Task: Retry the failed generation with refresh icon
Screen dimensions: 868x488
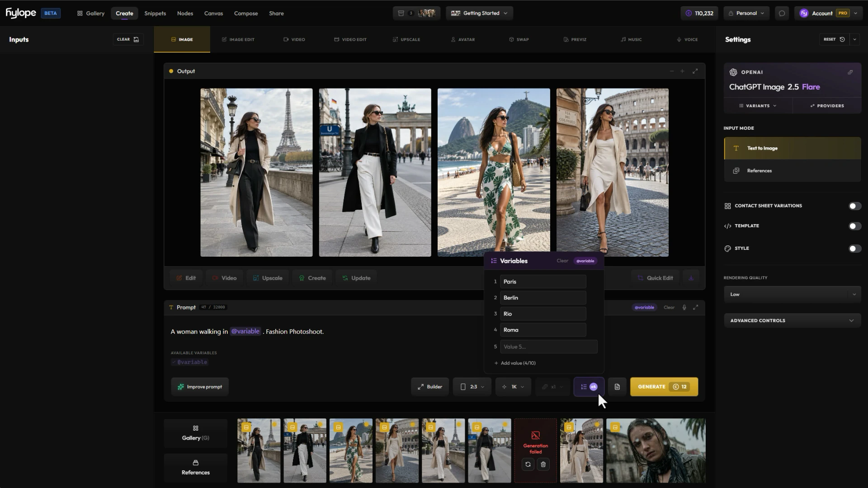Action: [x=528, y=464]
